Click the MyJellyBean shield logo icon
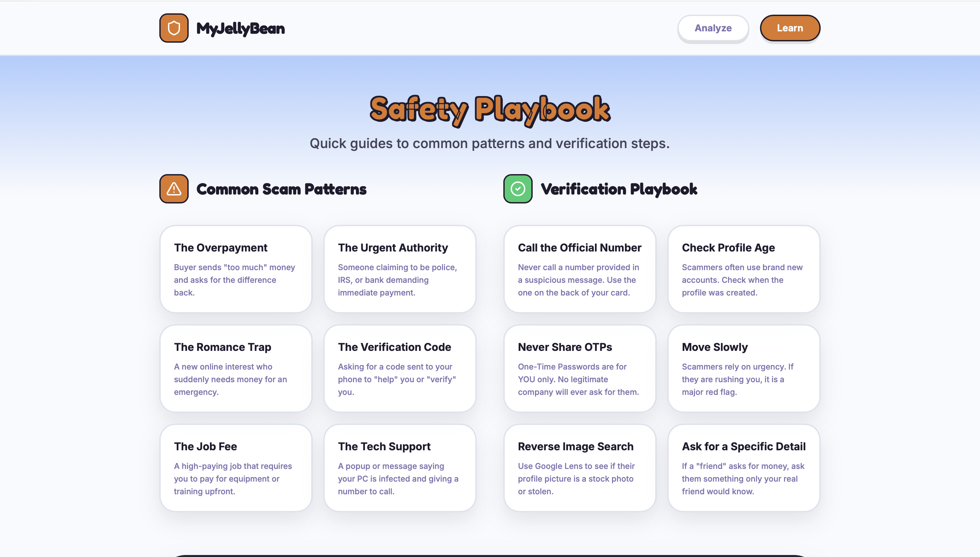 [174, 28]
